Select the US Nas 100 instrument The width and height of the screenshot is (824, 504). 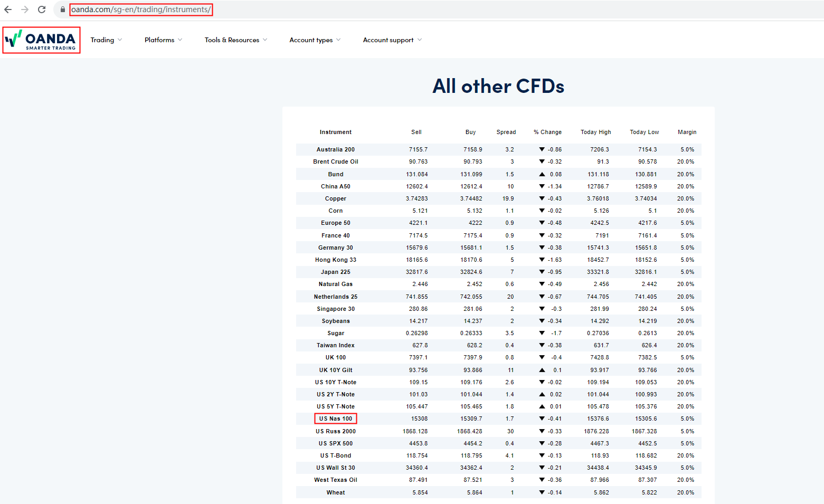(336, 419)
